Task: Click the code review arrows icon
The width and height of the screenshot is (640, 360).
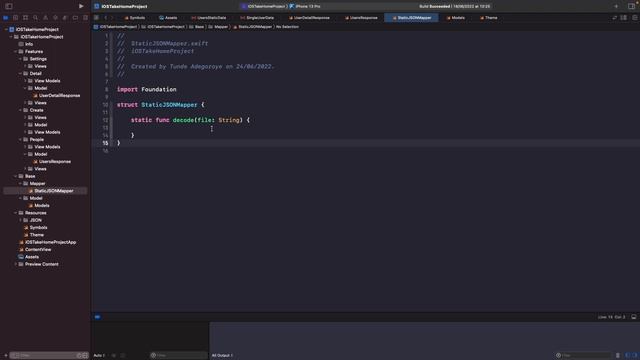Action: click(614, 18)
